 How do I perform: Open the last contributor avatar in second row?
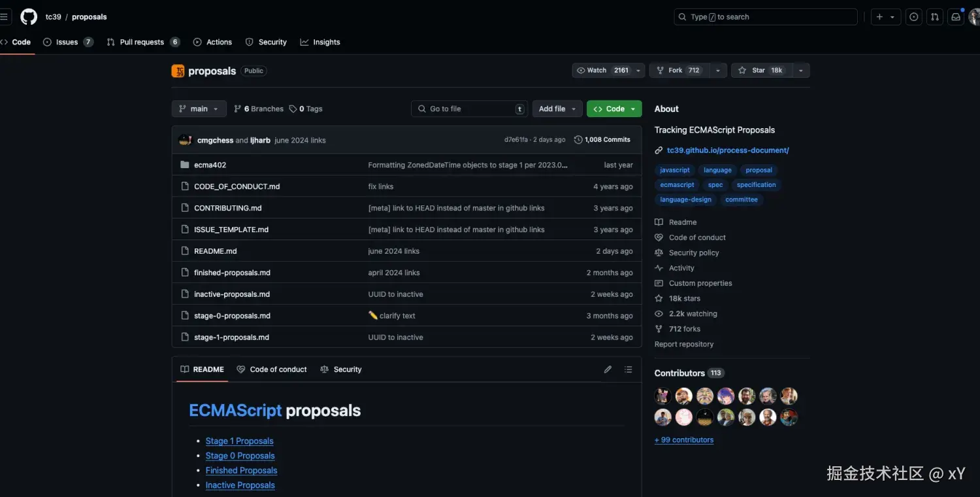click(x=789, y=417)
